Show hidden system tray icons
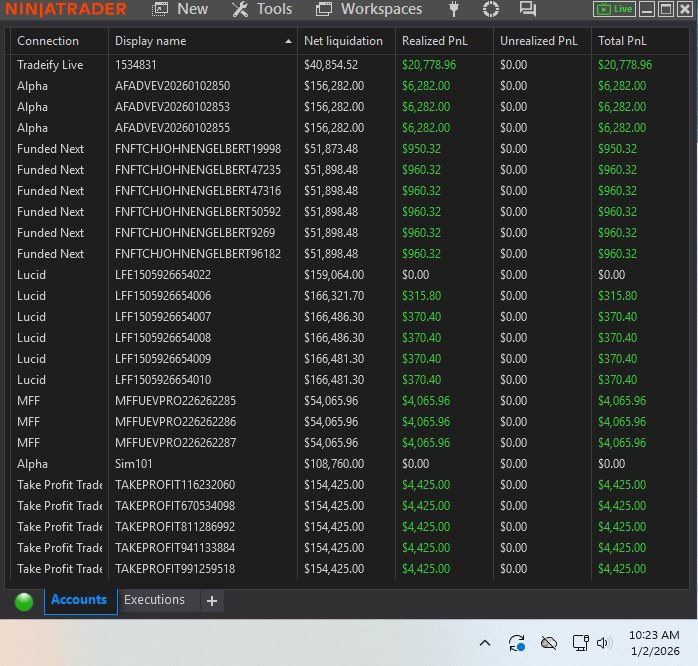The width and height of the screenshot is (698, 666). (485, 643)
